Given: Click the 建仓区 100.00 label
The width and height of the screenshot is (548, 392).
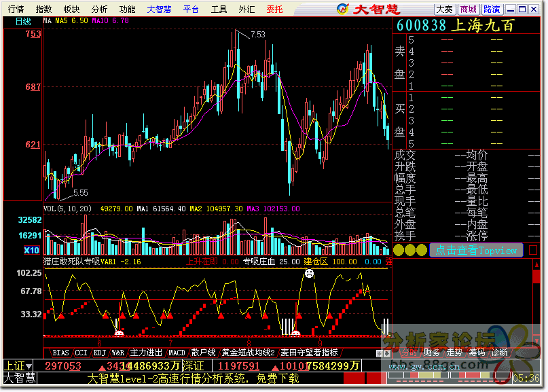Looking at the screenshot, I should tap(330, 262).
